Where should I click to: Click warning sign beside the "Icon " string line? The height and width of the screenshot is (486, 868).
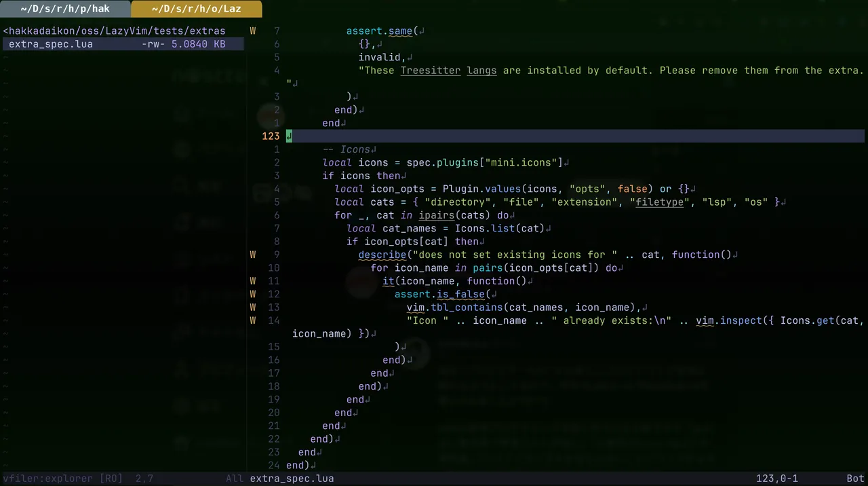tap(253, 320)
